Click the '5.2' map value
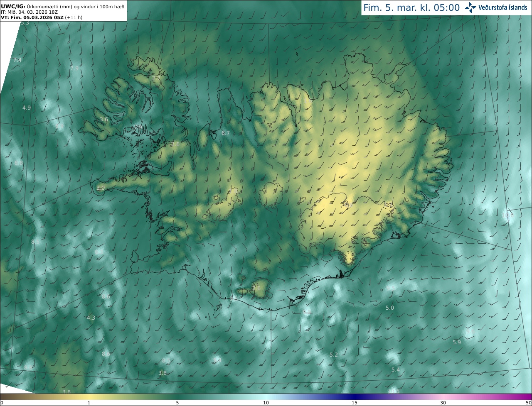This screenshot has height=406, width=532. coord(334,355)
